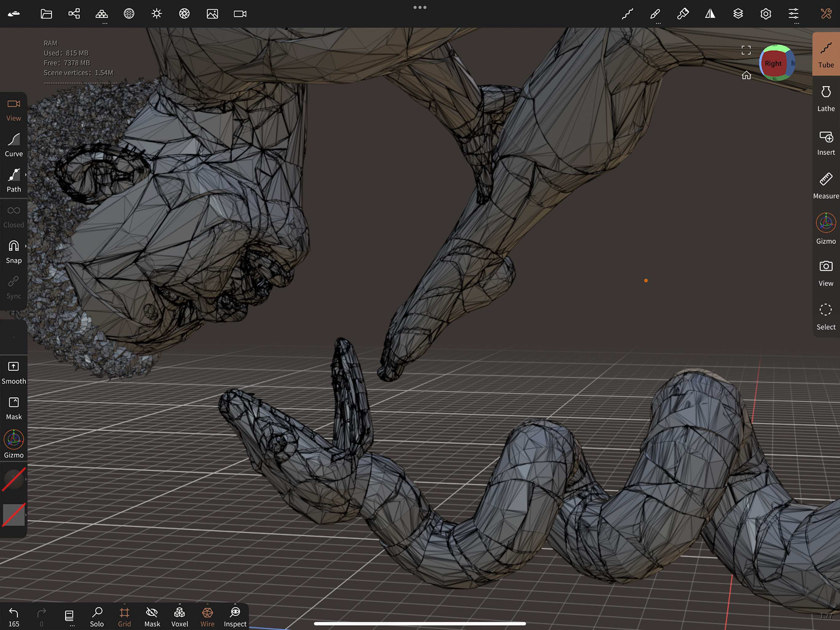Expand the Path options arrow
The width and height of the screenshot is (840, 630).
(x=26, y=175)
